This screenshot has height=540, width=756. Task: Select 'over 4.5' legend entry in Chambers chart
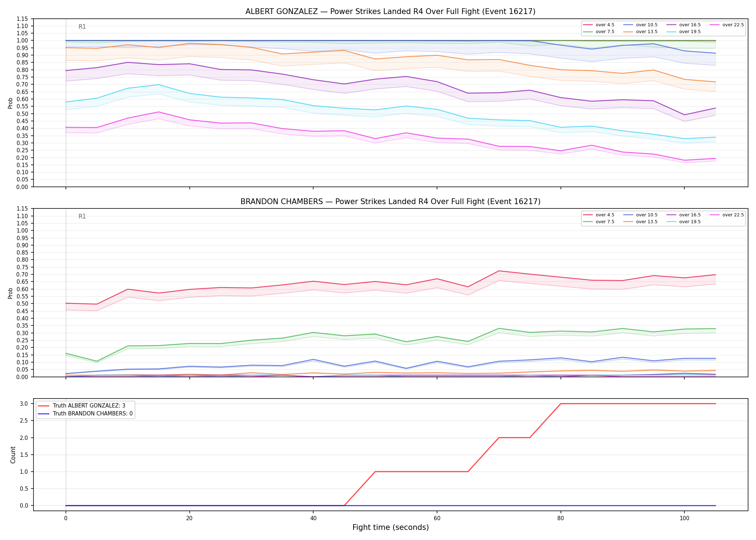(x=599, y=215)
